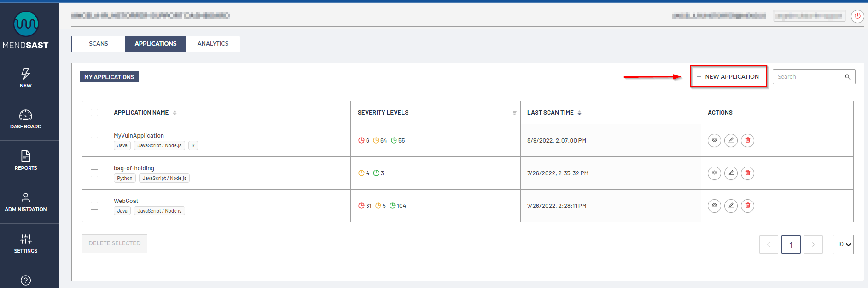Check the MyVulnApplication row checkbox

[x=94, y=140]
